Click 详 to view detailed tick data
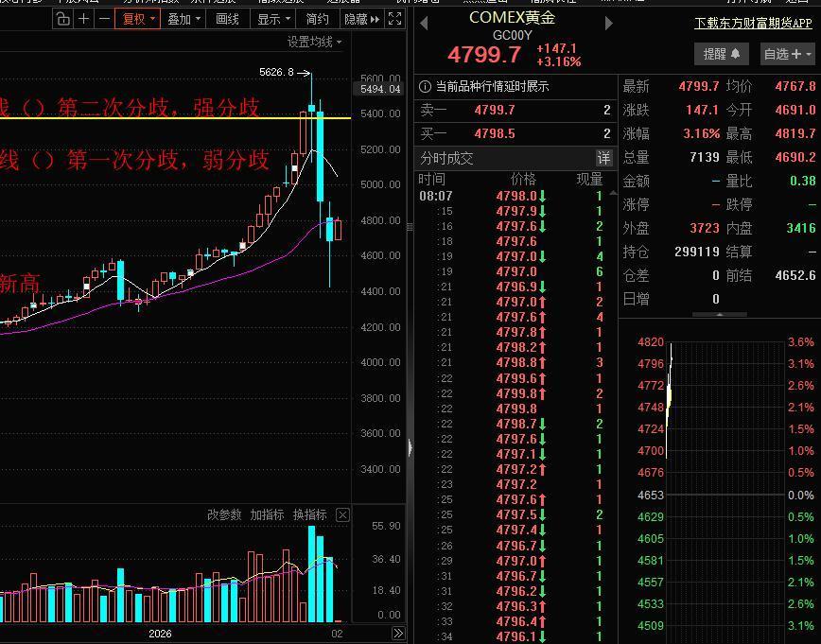This screenshot has height=644, width=821. (603, 159)
